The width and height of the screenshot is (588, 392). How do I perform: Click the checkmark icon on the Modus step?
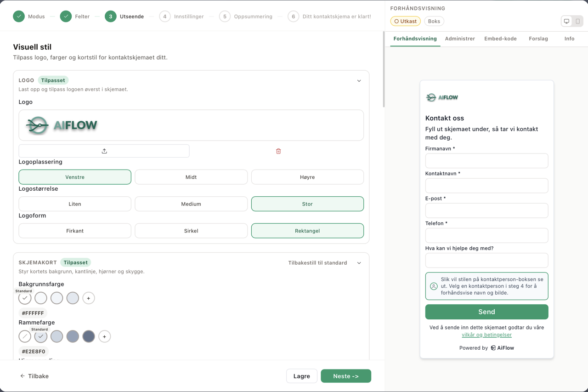[x=19, y=16]
